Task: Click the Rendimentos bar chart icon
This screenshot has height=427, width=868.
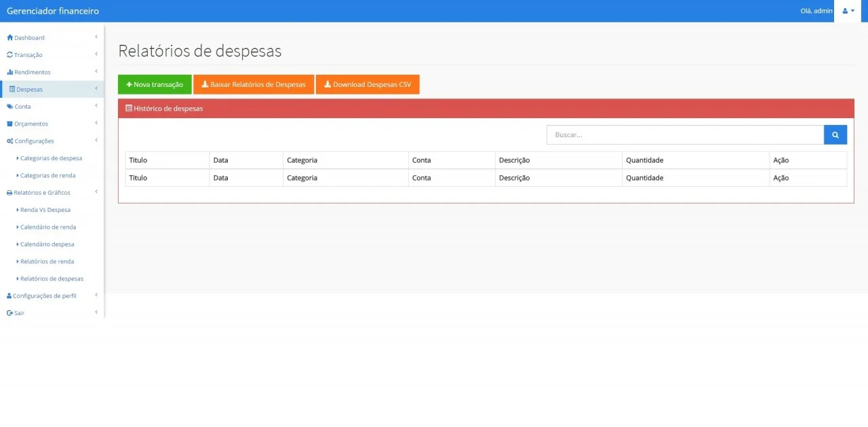Action: (x=9, y=72)
